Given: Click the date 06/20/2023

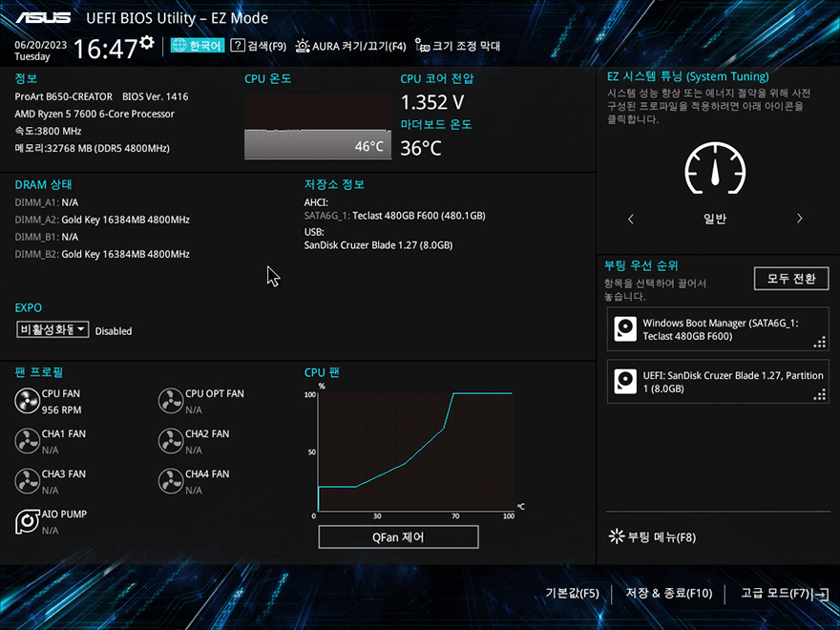Looking at the screenshot, I should pyautogui.click(x=41, y=45).
